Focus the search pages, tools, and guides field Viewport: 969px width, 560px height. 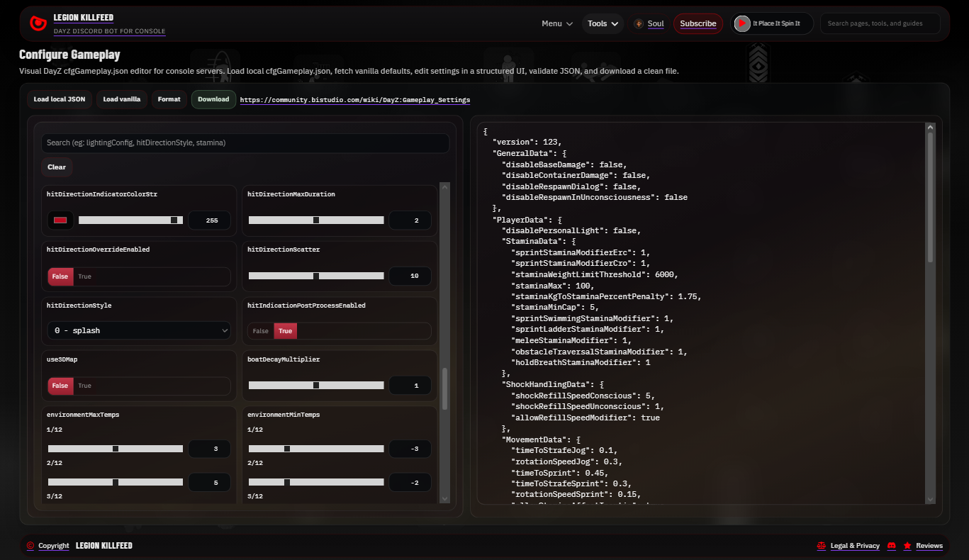point(880,23)
